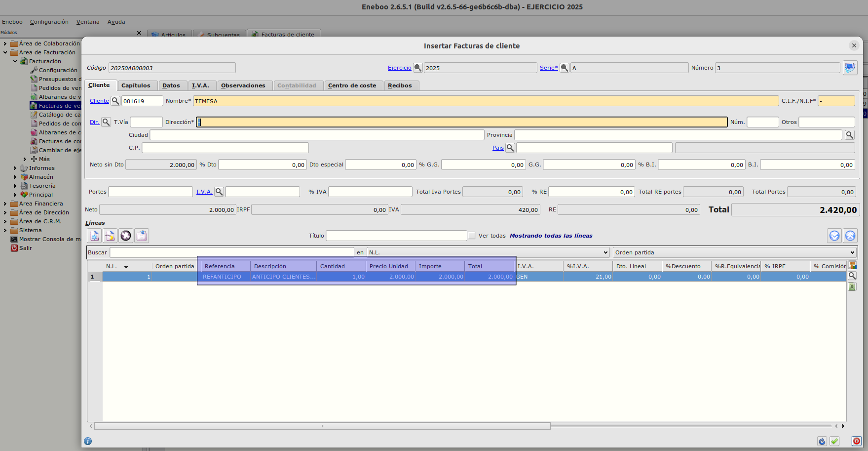Viewport: 868px width, 451px height.
Task: Click the blue info icon at the dialog's bottom left
Action: click(x=88, y=441)
